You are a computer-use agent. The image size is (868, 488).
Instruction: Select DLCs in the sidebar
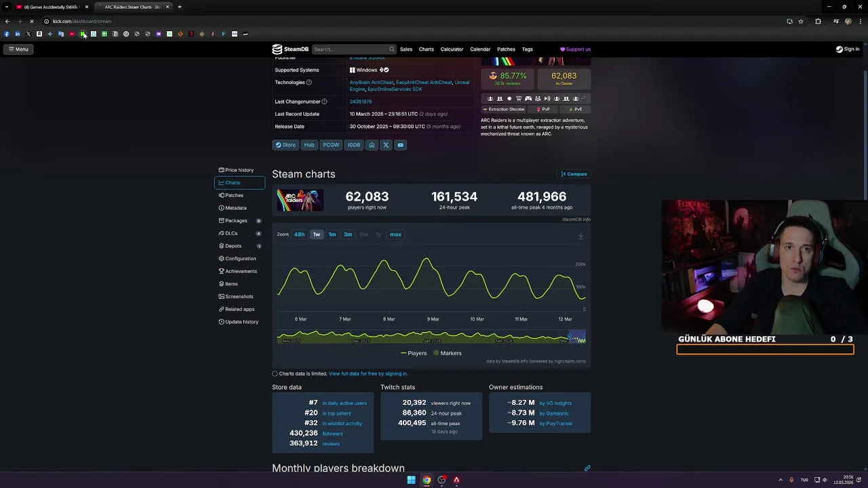pos(239,233)
